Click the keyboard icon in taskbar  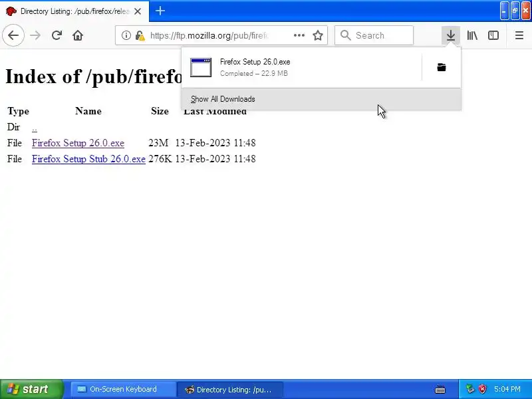click(x=440, y=389)
